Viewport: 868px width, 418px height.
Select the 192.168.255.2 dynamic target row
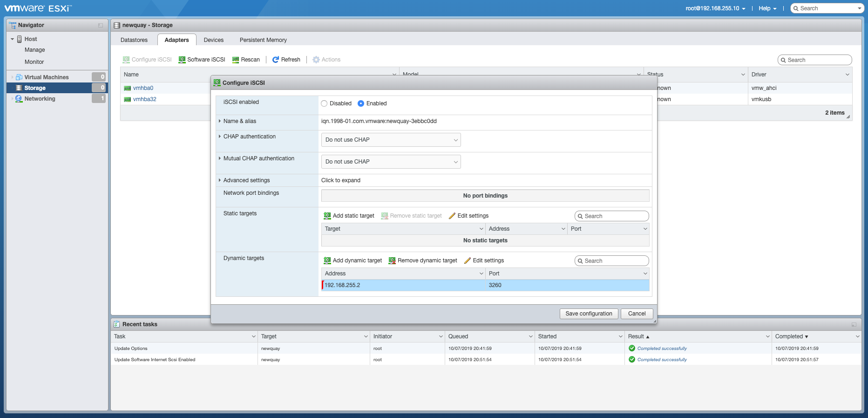(x=485, y=285)
